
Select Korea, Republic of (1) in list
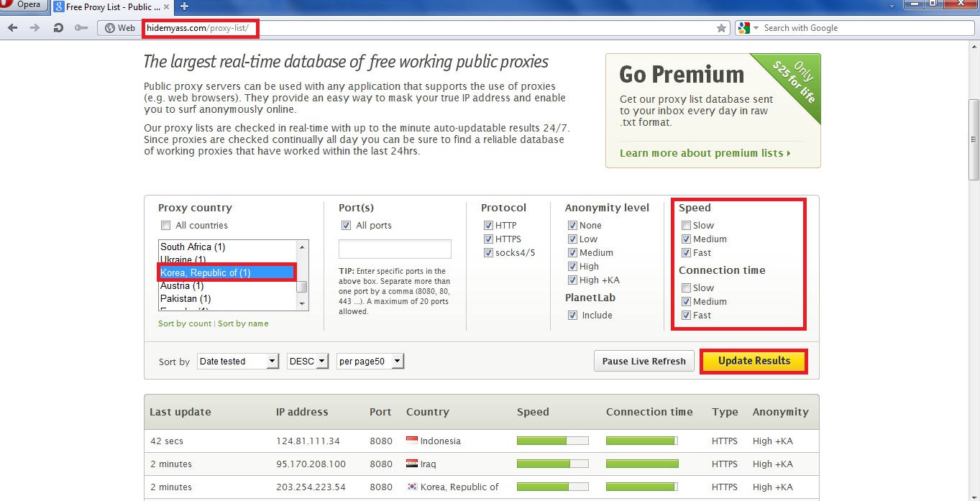click(x=227, y=272)
